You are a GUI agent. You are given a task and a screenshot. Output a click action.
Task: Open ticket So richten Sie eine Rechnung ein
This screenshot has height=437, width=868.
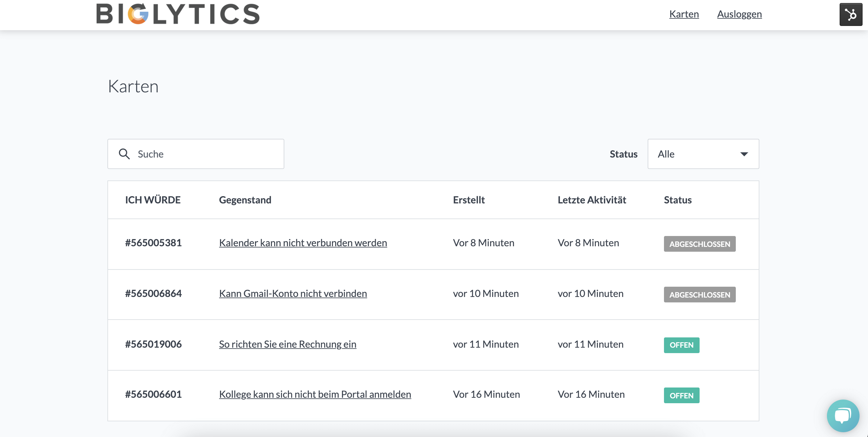[x=287, y=344]
